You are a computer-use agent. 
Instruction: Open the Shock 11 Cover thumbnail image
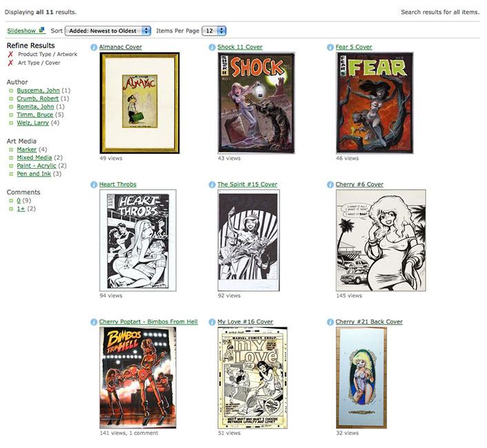[256, 103]
